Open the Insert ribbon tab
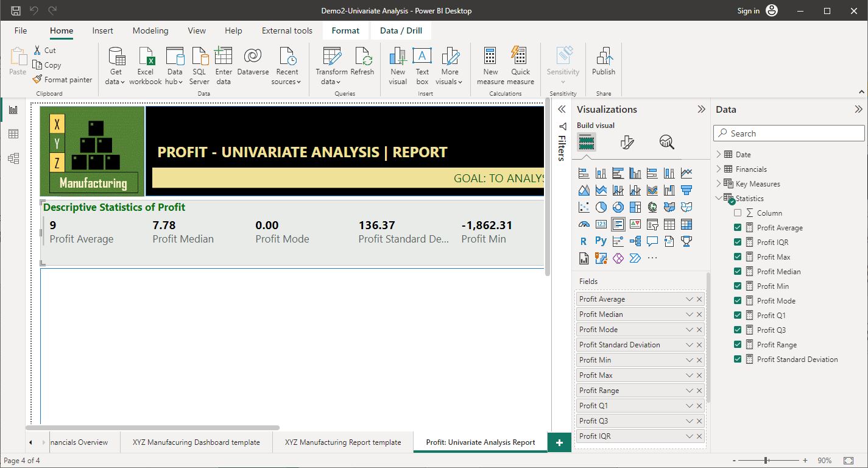Viewport: 868px width, 468px height. click(102, 30)
